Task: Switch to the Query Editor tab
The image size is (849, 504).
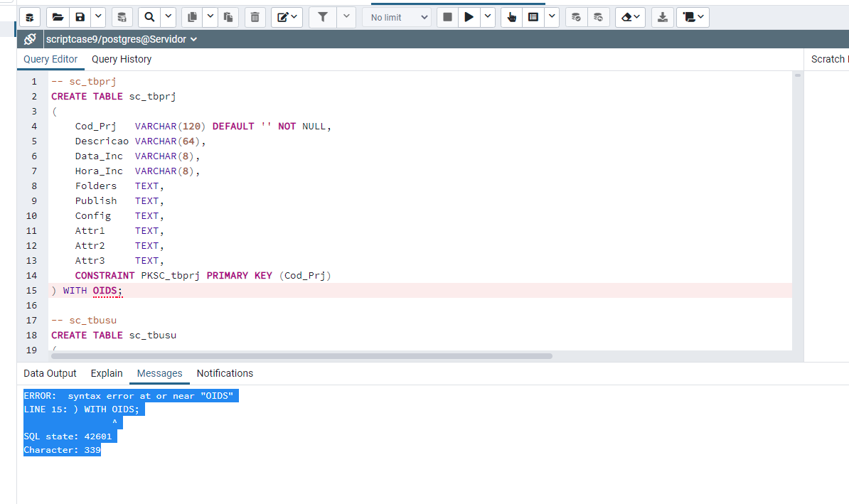Action: [x=50, y=59]
